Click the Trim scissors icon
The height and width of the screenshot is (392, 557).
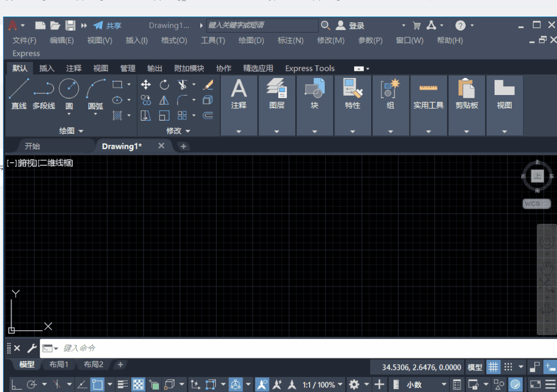click(182, 85)
